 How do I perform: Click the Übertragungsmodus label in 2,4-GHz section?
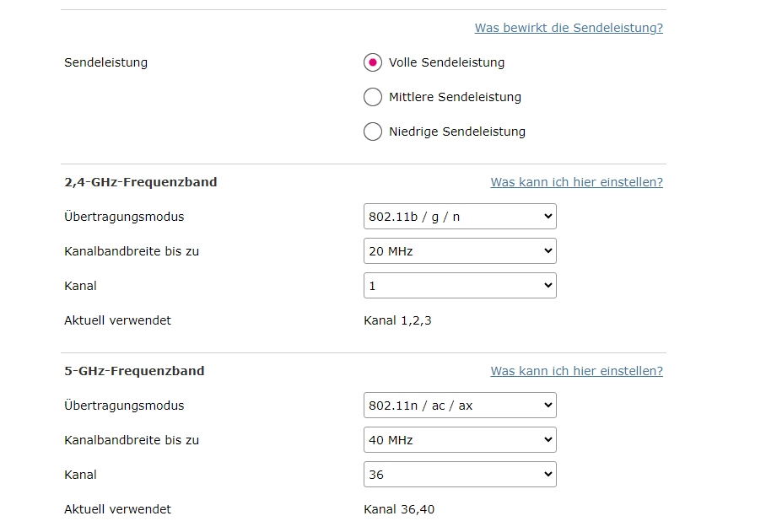click(124, 217)
